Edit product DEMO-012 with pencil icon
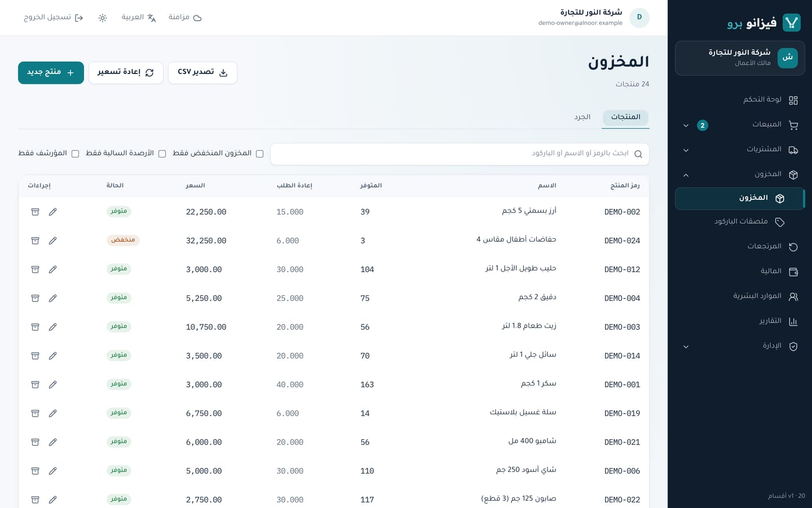812x508 pixels. [53, 269]
